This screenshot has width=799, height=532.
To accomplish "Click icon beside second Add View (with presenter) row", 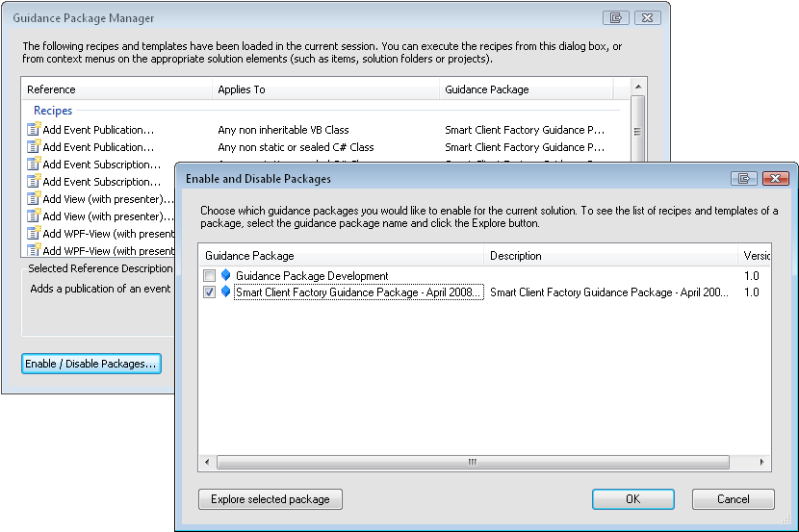I will point(34,215).
